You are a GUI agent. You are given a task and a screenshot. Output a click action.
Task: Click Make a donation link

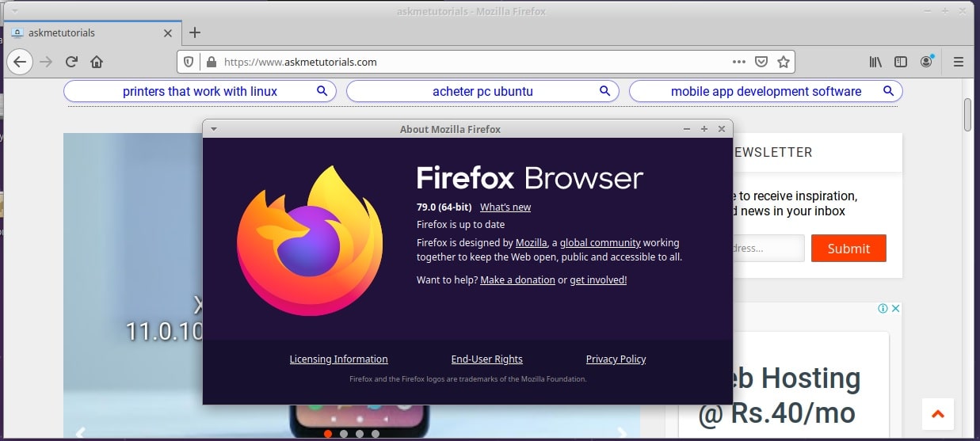[517, 279]
